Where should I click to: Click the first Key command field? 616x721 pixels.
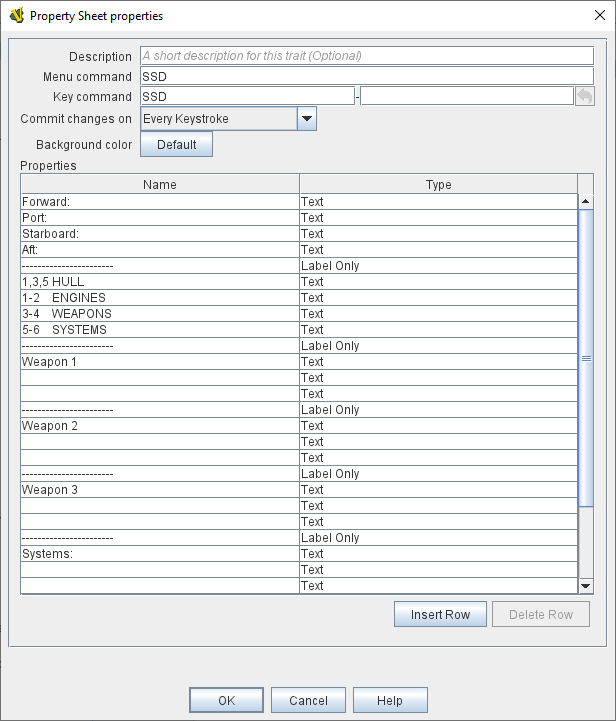[x=247, y=97]
